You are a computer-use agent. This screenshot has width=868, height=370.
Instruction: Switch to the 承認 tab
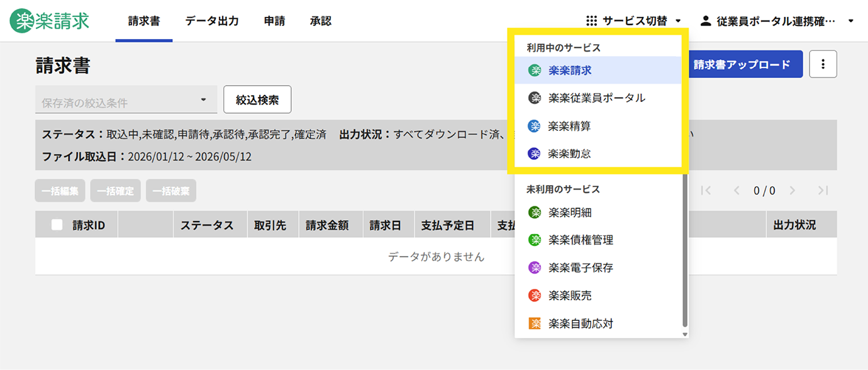(321, 21)
